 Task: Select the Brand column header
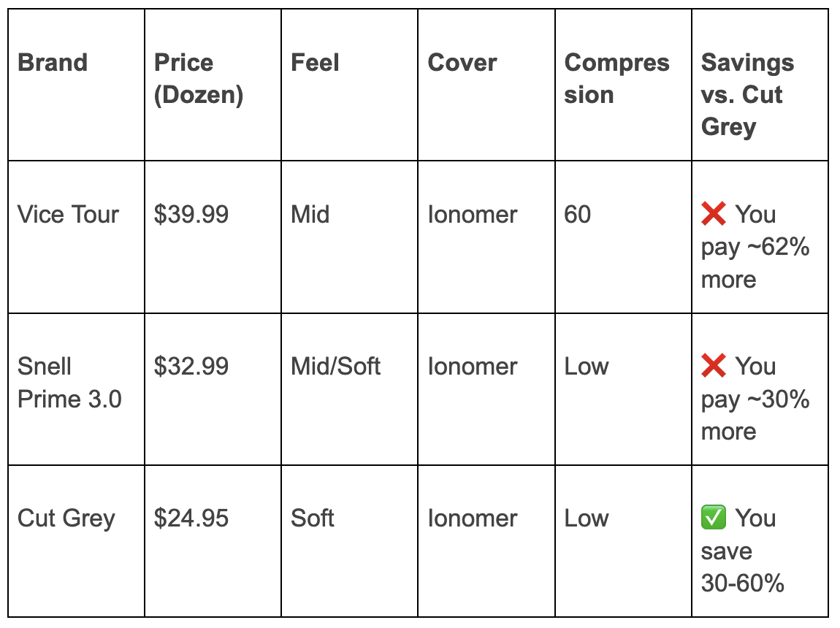point(76,85)
